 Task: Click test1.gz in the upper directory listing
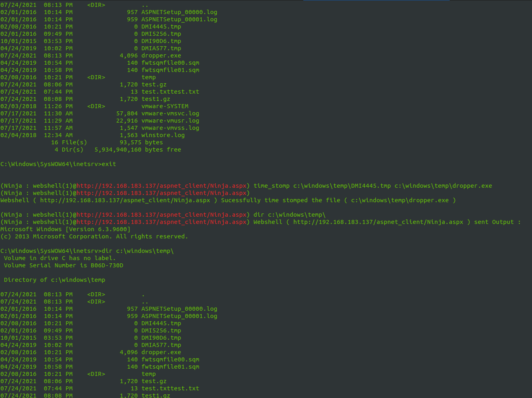pos(156,99)
